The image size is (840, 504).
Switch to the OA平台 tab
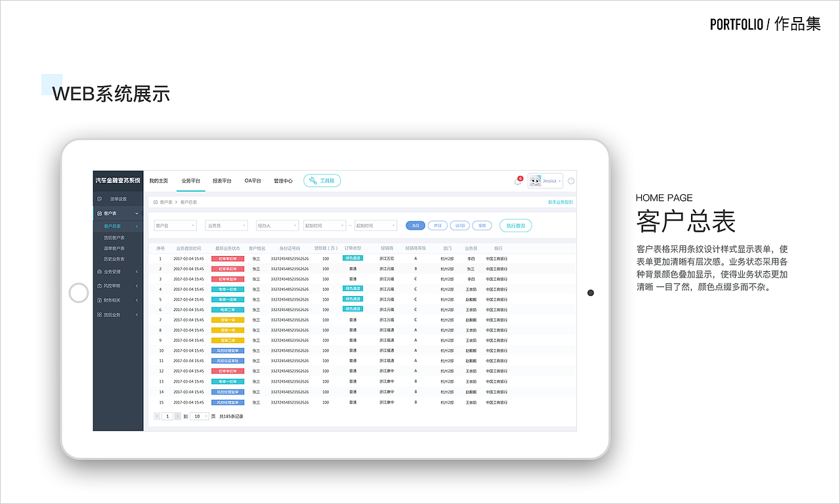[x=253, y=180]
